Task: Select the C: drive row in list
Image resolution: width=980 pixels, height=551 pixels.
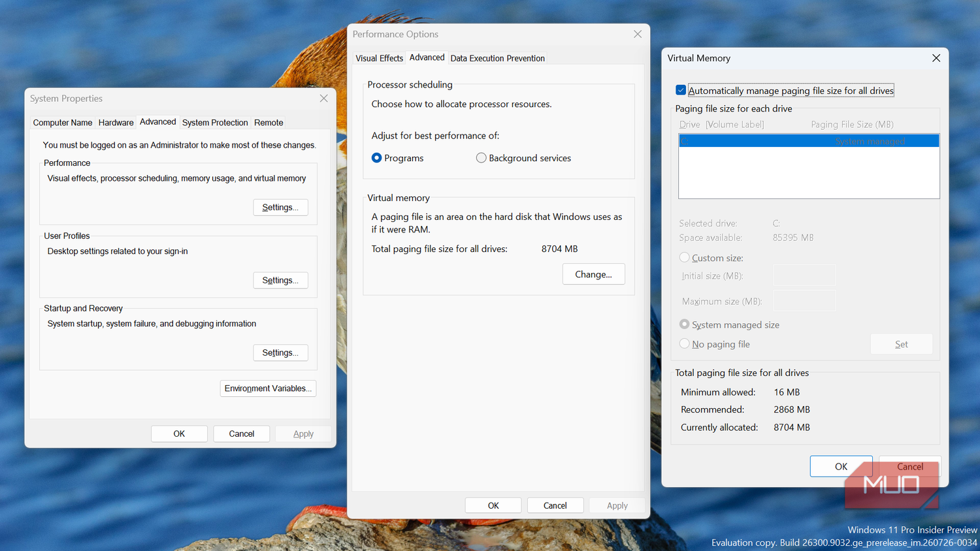Action: tap(809, 141)
